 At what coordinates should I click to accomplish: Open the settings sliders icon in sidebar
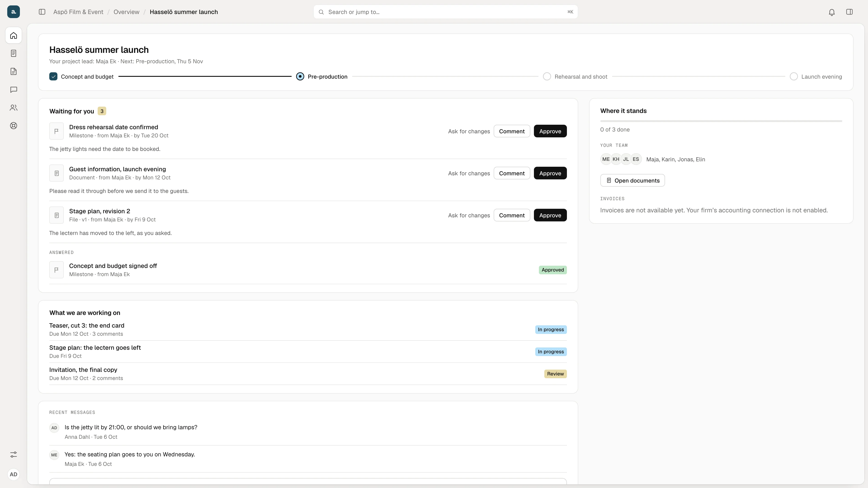coord(14,455)
